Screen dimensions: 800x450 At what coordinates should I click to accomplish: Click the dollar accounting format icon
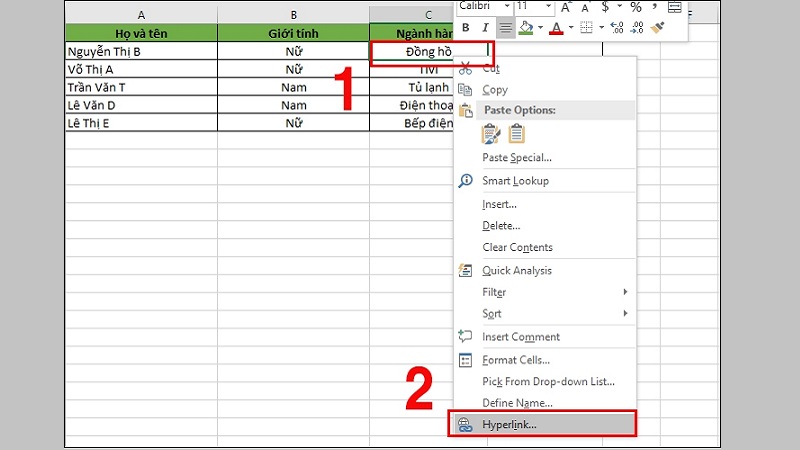[x=606, y=7]
